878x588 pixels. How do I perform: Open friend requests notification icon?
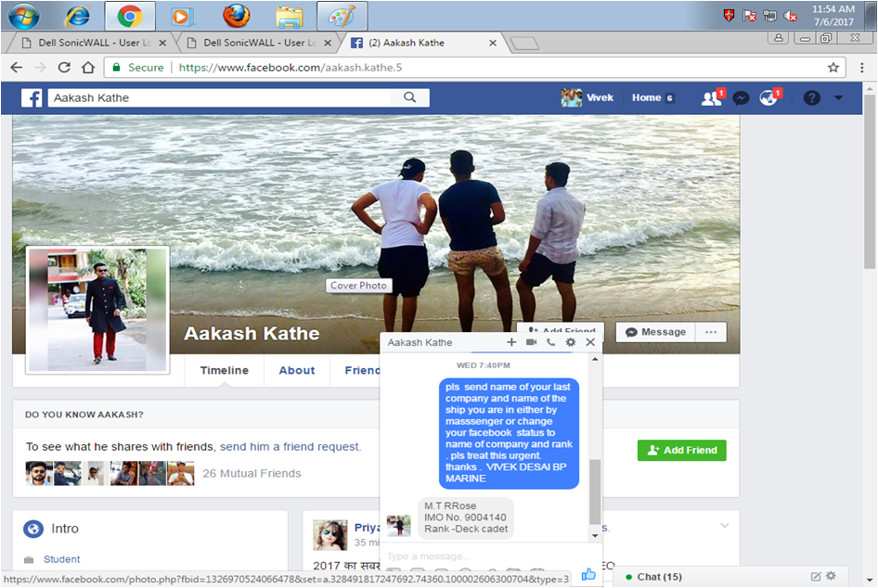click(x=712, y=98)
